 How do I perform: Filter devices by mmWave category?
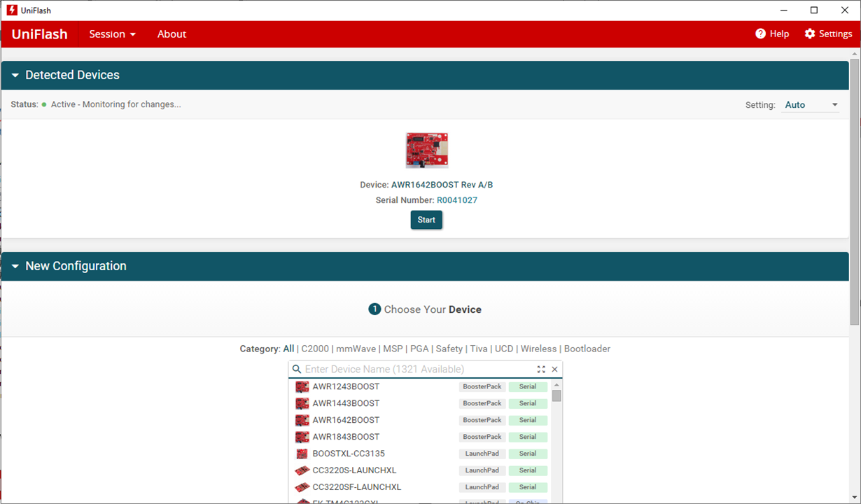(x=356, y=349)
